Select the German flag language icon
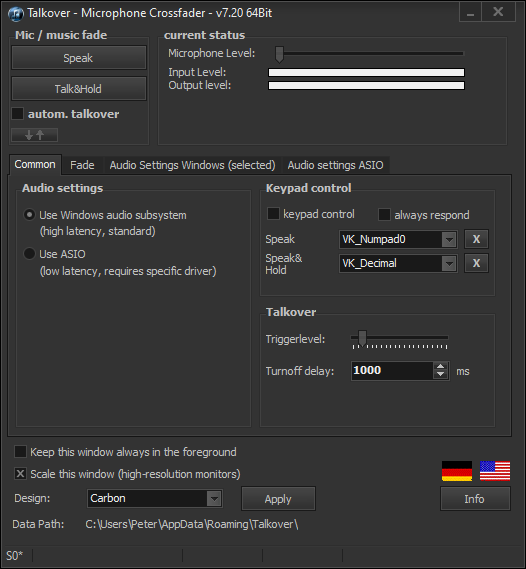Screen dimensions: 526x569 (x=457, y=471)
